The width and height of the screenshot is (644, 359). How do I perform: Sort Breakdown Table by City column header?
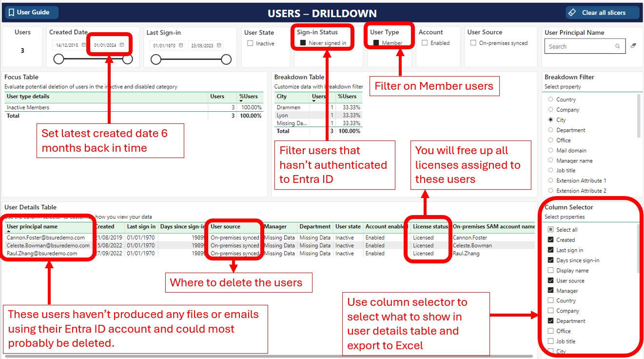pyautogui.click(x=282, y=97)
